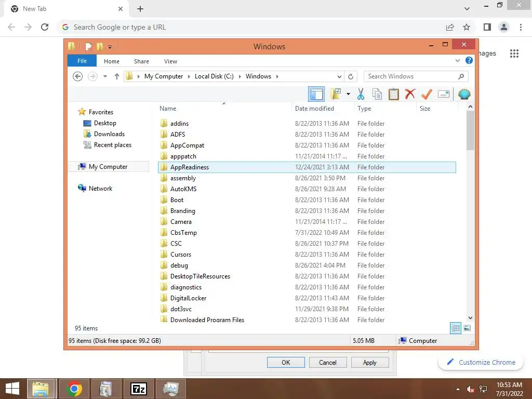Screen dimensions: 532x399
Task: Go back in Explorer history
Action: click(x=78, y=76)
